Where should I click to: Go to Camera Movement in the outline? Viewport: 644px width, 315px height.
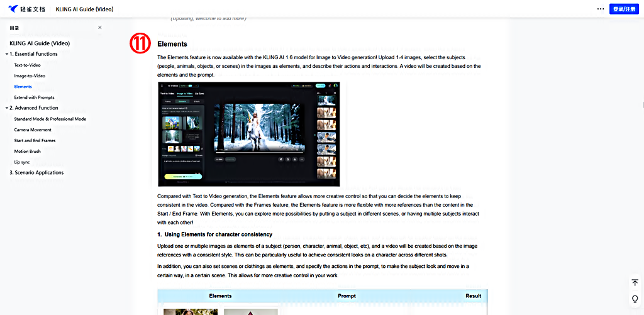pos(33,130)
